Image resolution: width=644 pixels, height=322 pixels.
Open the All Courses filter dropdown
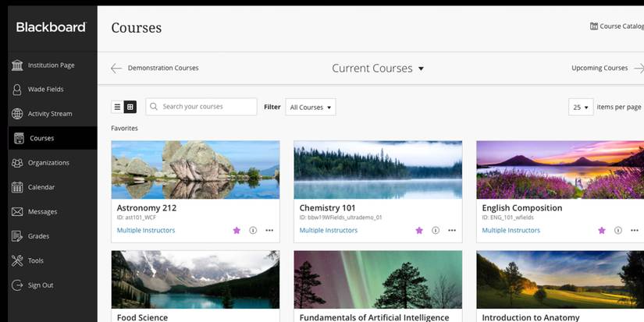[x=311, y=107]
